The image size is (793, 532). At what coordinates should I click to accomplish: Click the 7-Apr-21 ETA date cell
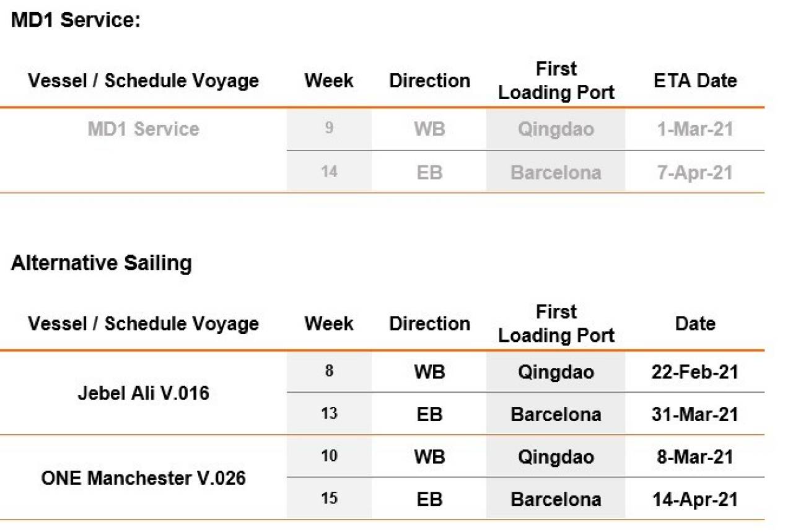(x=695, y=172)
